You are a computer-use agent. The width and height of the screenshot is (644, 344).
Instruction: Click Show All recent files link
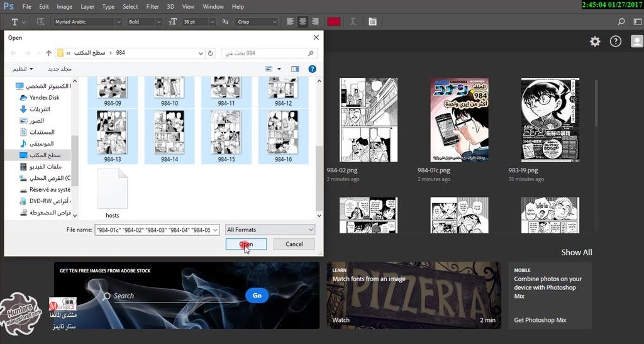pyautogui.click(x=577, y=252)
